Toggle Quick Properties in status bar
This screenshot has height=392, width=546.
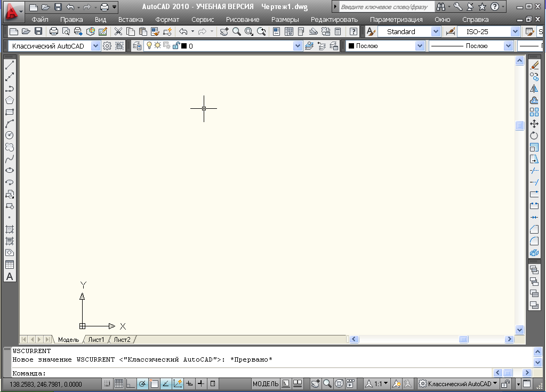(213, 383)
